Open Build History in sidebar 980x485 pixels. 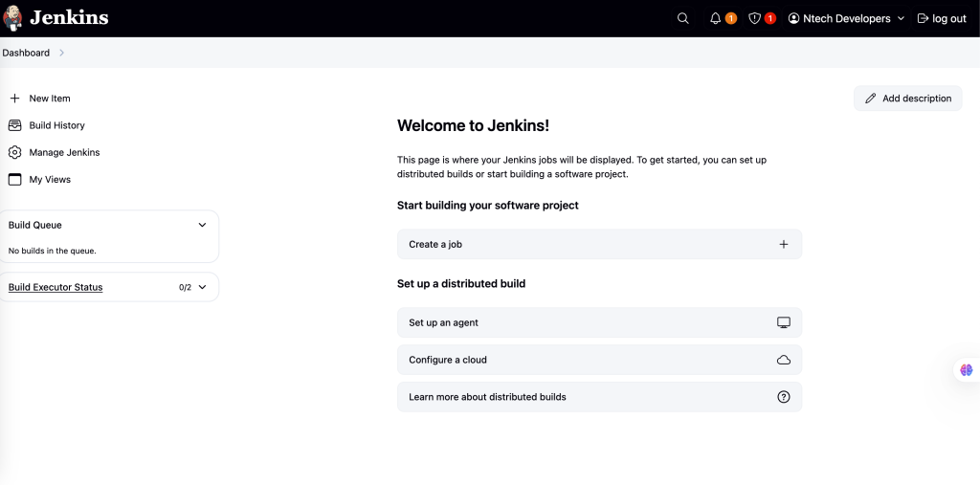click(56, 125)
